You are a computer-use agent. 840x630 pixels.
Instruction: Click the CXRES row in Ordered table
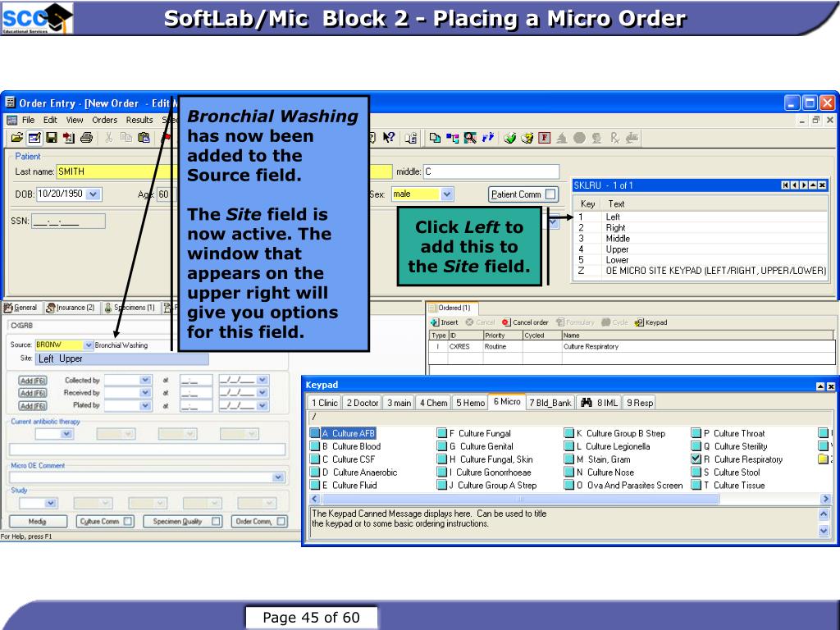pyautogui.click(x=632, y=347)
